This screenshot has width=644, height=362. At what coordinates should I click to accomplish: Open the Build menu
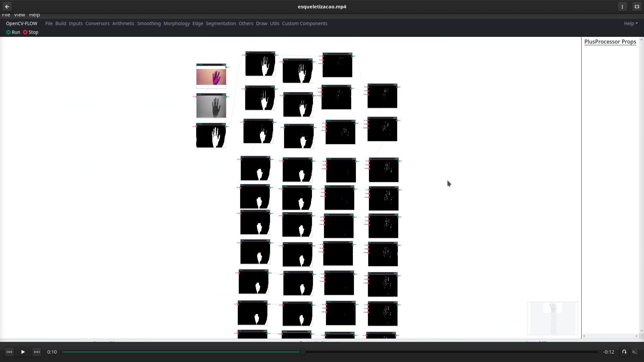point(61,23)
